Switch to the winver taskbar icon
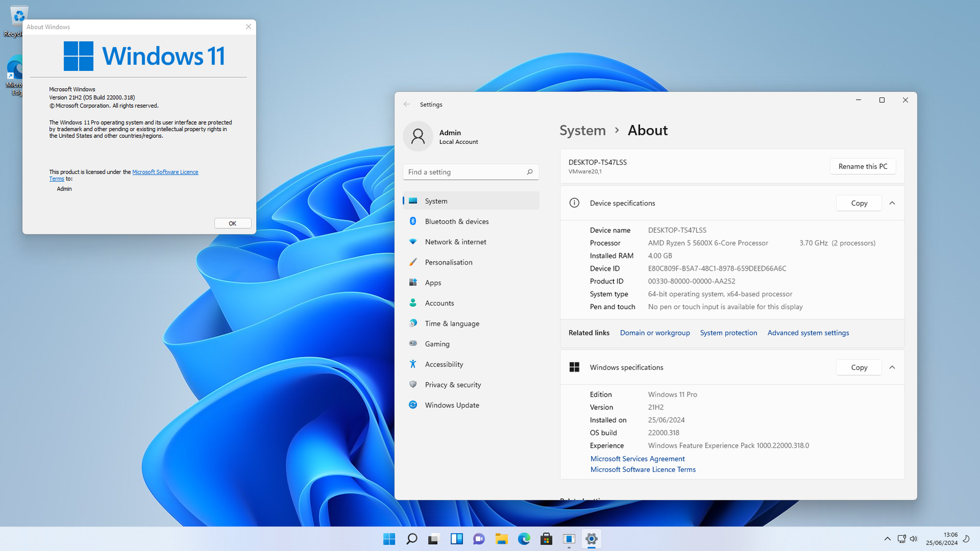 [569, 539]
